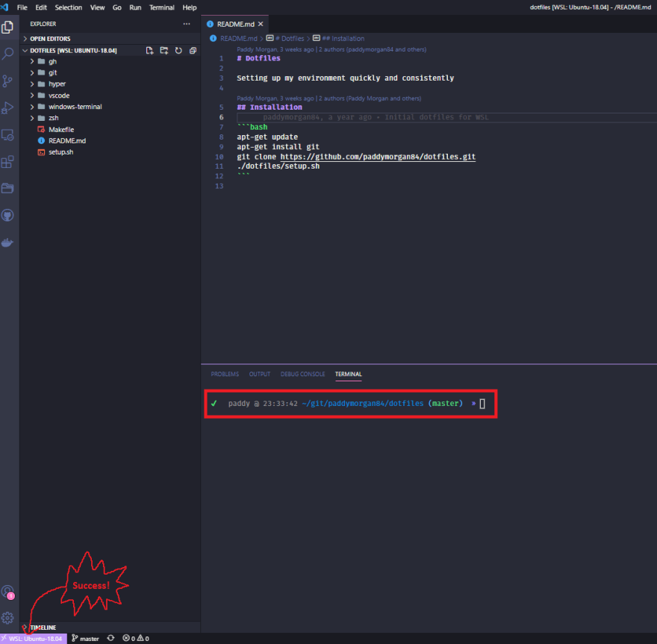Open the Source Control view
The height and width of the screenshot is (644, 657).
7,81
